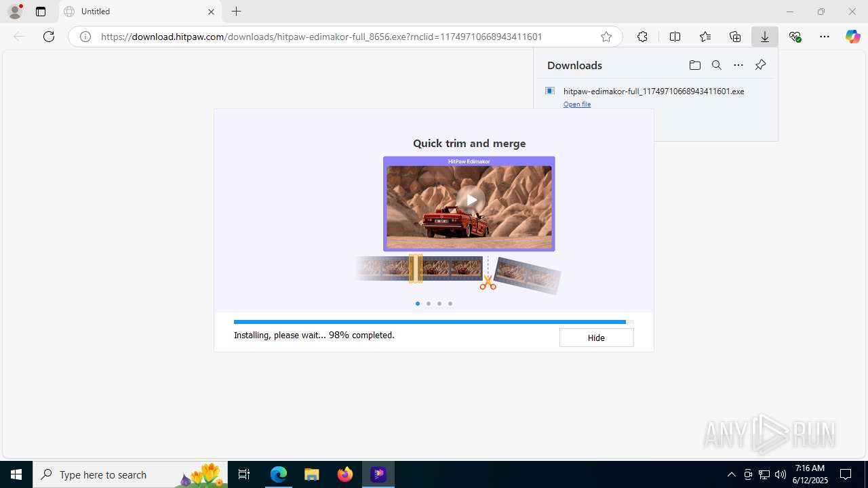Add this page to favorites star
The image size is (868, 488).
[606, 37]
